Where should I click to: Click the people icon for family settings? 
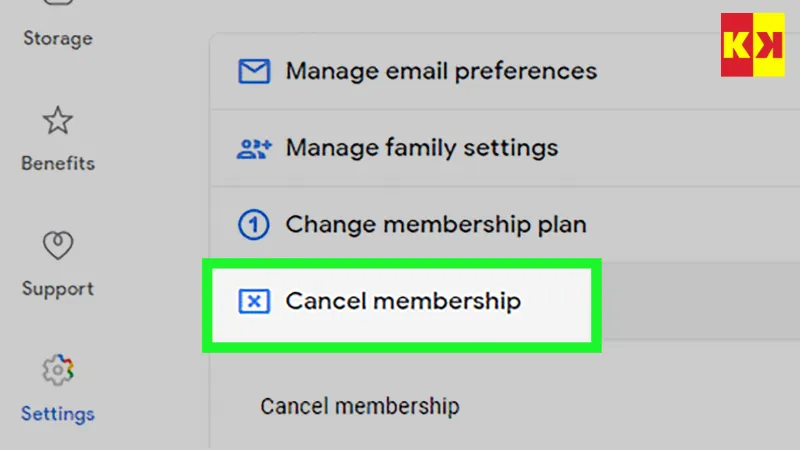point(254,149)
